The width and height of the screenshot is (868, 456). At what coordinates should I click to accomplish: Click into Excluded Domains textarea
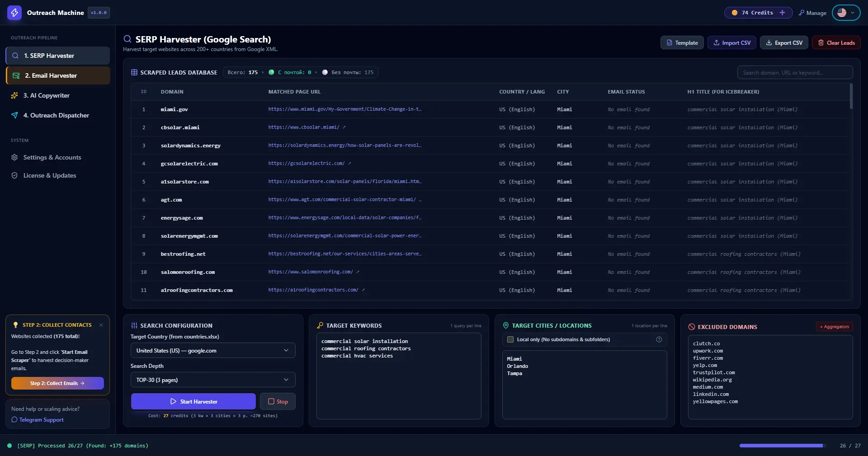(770, 377)
